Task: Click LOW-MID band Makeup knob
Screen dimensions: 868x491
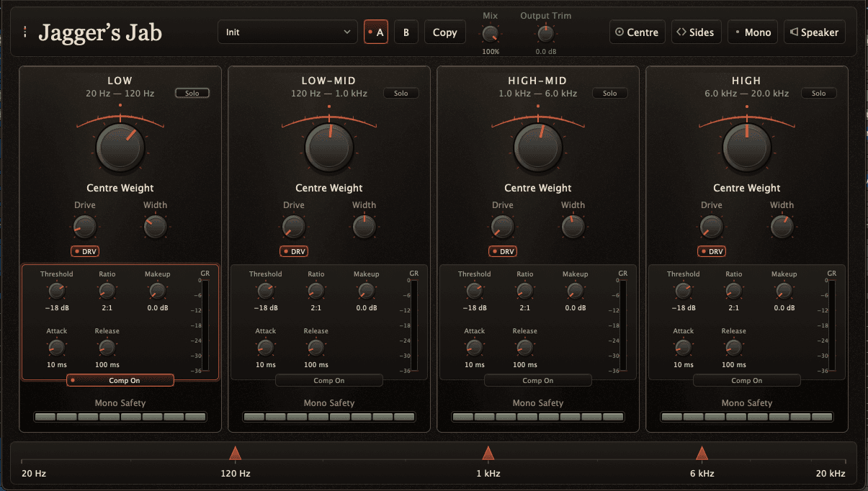Action: pyautogui.click(x=366, y=291)
